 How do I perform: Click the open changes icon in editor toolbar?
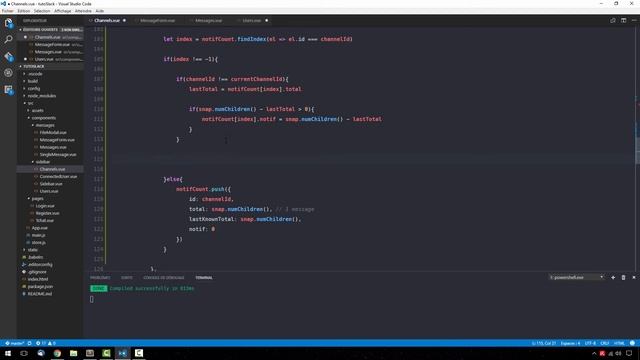(613, 20)
